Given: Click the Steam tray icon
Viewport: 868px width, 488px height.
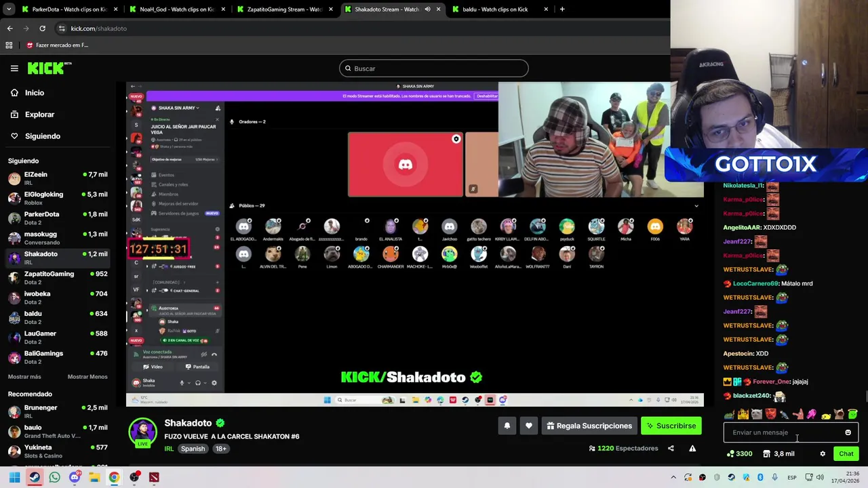Looking at the screenshot, I should tap(731, 477).
